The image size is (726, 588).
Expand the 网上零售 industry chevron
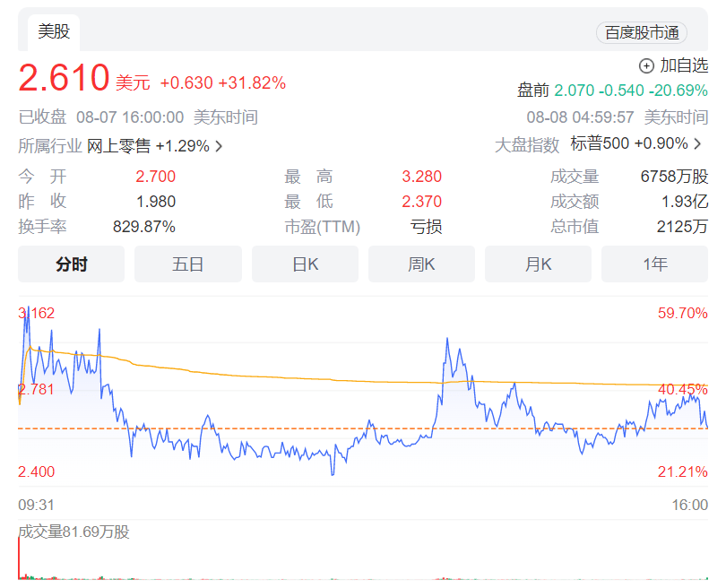(219, 146)
